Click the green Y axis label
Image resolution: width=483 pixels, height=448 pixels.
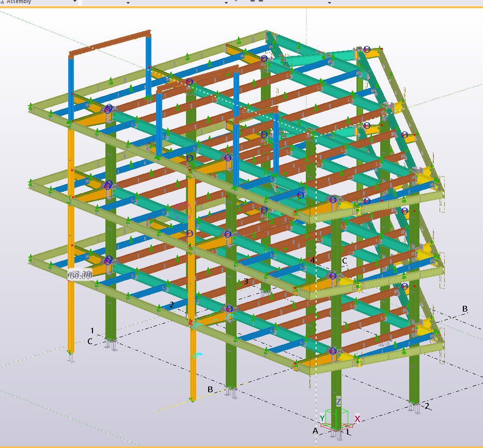point(322,418)
